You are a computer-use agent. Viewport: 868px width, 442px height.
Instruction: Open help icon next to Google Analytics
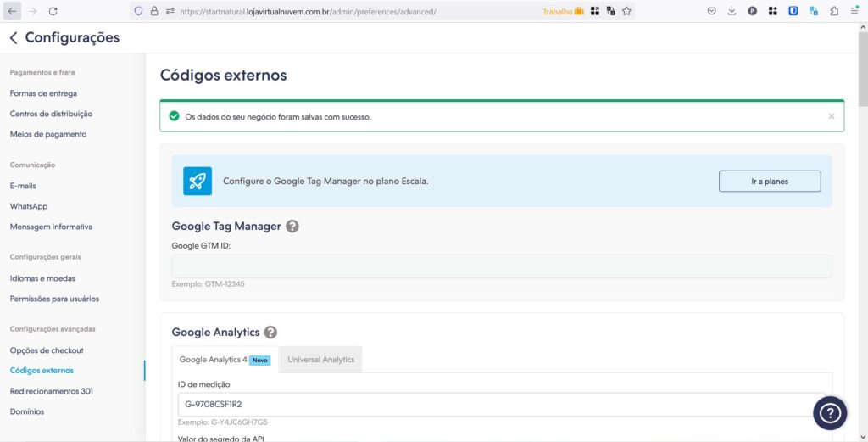270,333
